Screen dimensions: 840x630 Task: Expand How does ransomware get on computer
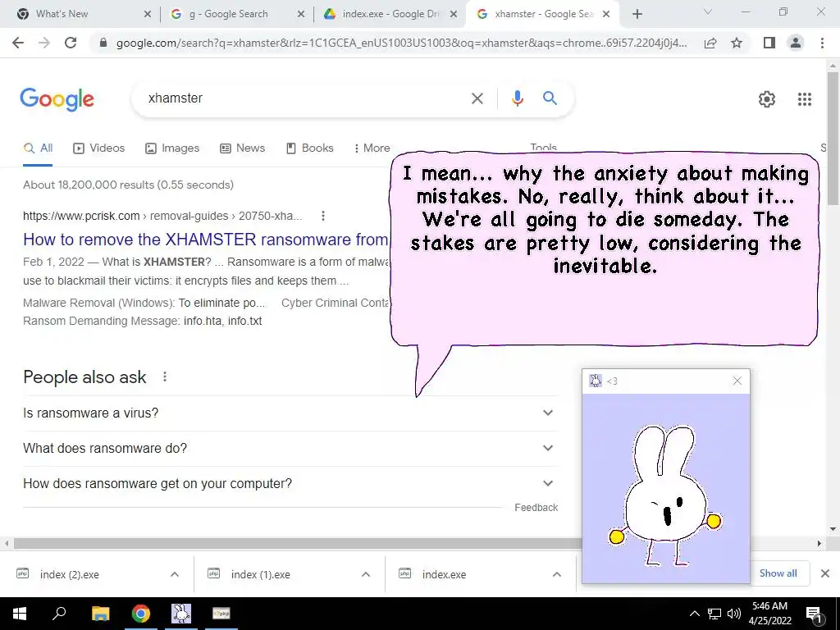[290, 484]
